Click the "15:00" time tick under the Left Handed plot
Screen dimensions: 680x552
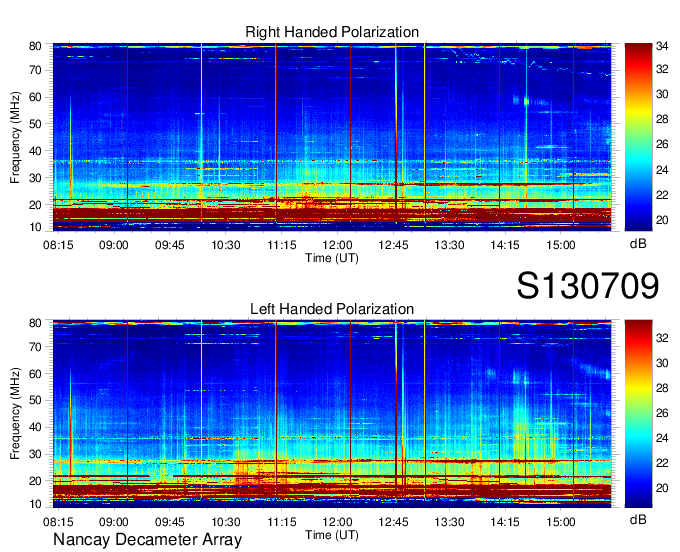pyautogui.click(x=561, y=522)
